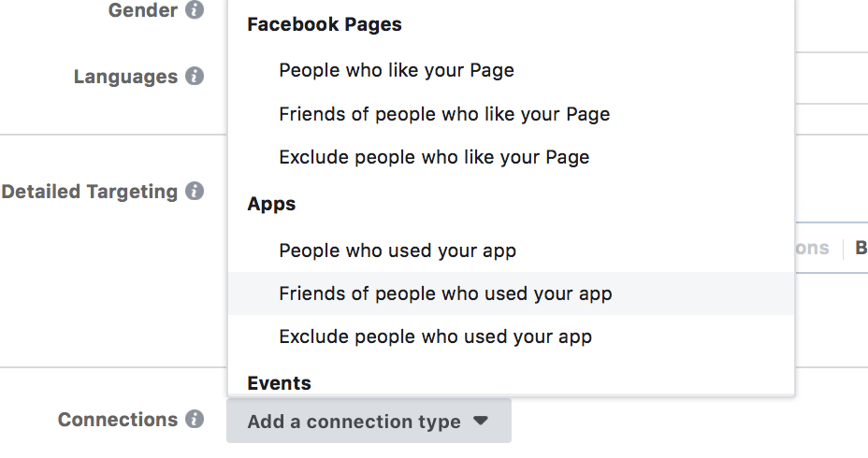The width and height of the screenshot is (868, 458).
Task: Click the Events section header
Action: (x=279, y=383)
